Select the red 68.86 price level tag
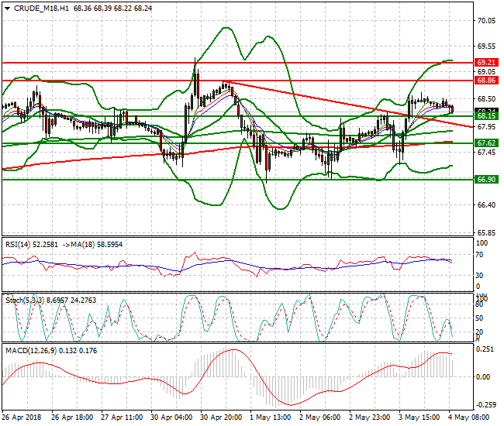The image size is (504, 426). click(486, 81)
